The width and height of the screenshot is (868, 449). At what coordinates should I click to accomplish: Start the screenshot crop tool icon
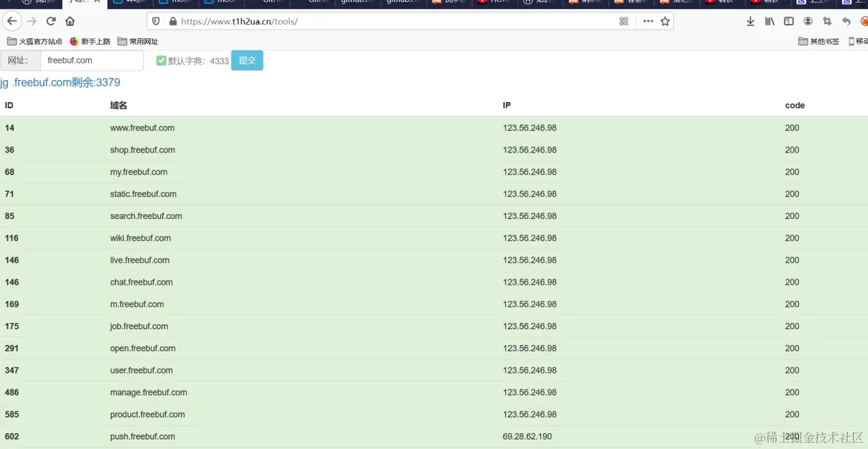[827, 21]
